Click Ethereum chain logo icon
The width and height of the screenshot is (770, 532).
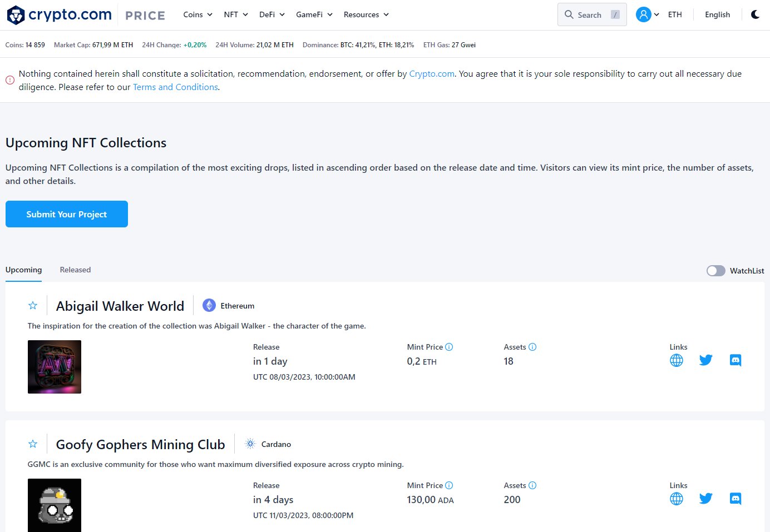point(209,305)
